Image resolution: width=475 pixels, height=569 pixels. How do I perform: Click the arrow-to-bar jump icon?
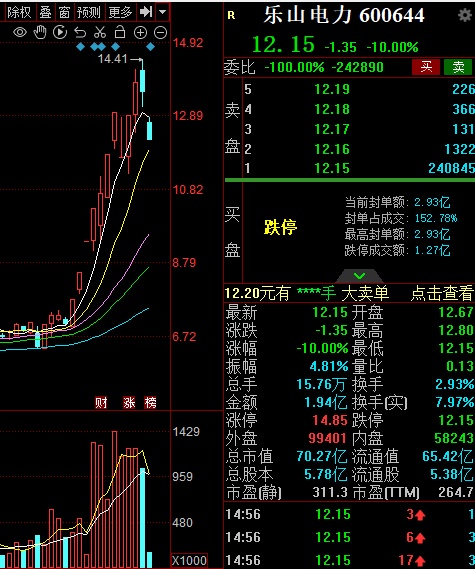point(146,12)
